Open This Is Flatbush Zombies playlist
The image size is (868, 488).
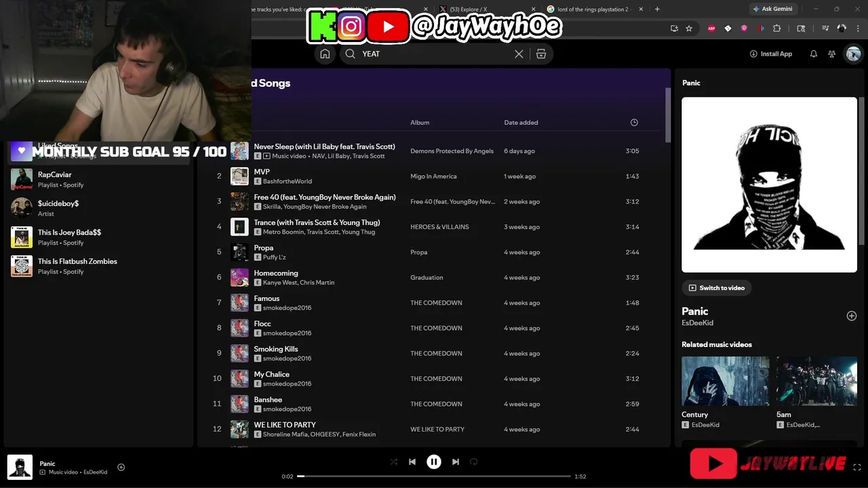(99, 266)
